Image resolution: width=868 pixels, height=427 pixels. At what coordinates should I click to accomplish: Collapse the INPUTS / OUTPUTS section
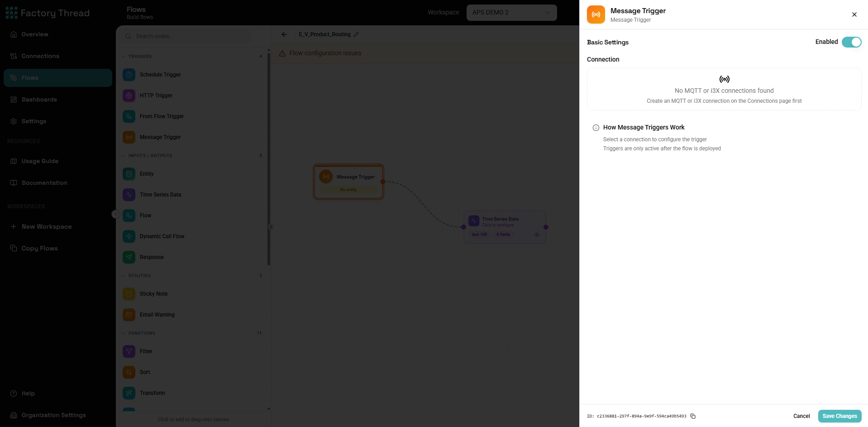tap(123, 156)
